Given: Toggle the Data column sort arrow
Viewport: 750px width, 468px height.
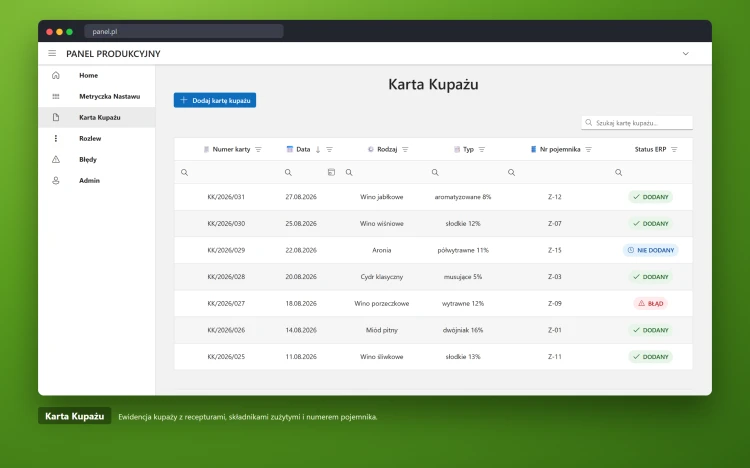Looking at the screenshot, I should tap(318, 149).
